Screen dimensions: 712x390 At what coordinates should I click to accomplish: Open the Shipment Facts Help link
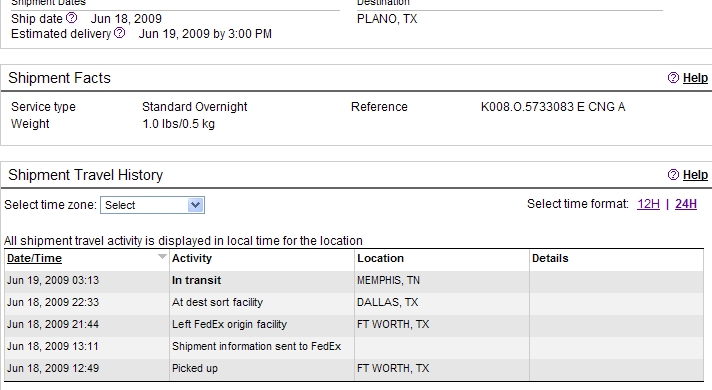coord(695,78)
